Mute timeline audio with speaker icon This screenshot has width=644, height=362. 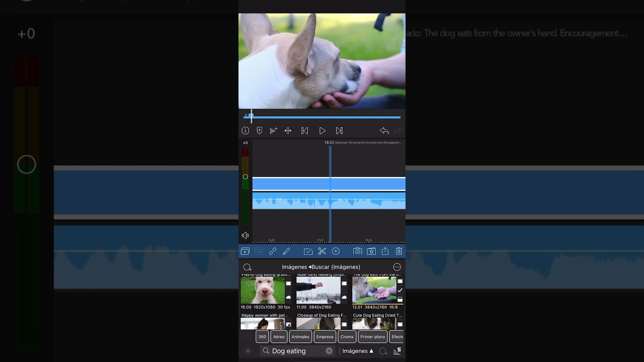(245, 235)
